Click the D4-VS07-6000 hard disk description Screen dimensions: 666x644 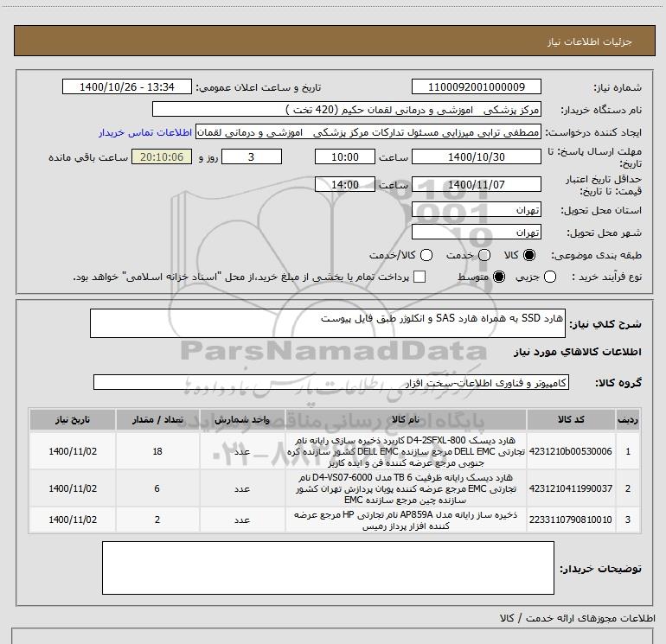tap(406, 488)
